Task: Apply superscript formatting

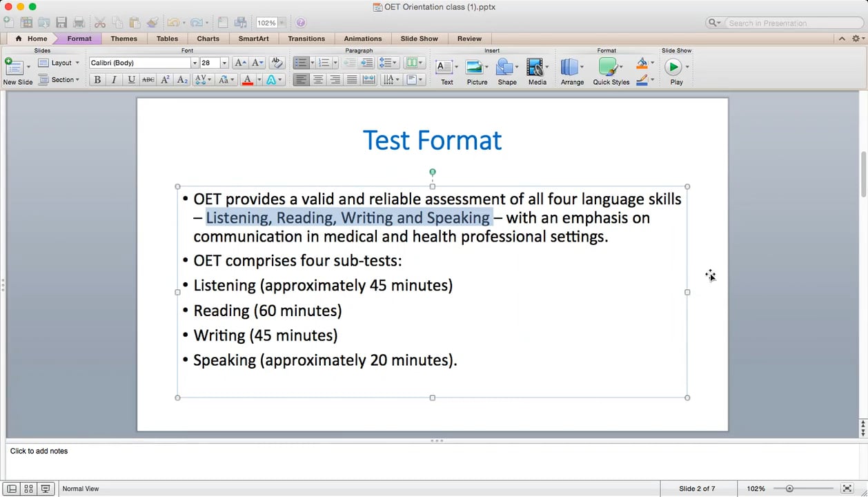Action: coord(165,80)
